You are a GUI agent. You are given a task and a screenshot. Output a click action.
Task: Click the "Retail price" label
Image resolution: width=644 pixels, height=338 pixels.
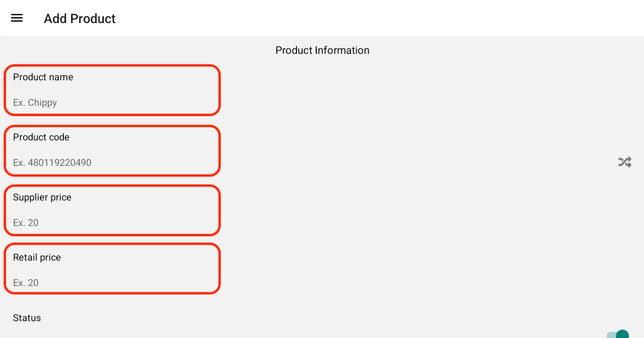coord(37,257)
